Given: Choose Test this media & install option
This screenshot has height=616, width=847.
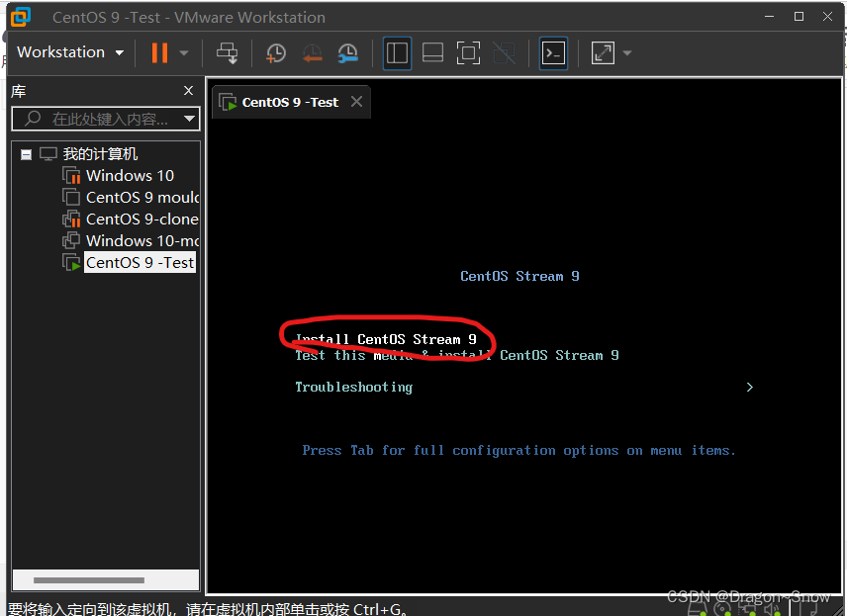Looking at the screenshot, I should click(457, 355).
